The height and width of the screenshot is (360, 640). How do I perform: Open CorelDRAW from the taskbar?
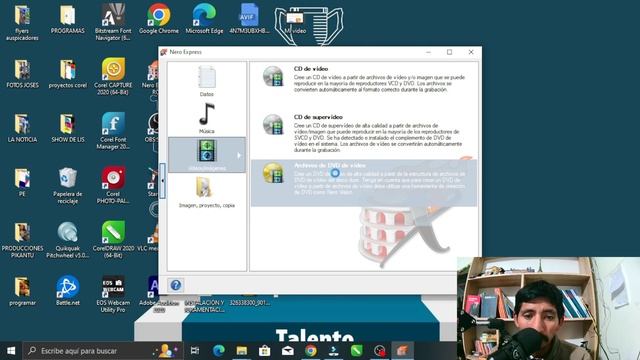pyautogui.click(x=356, y=351)
